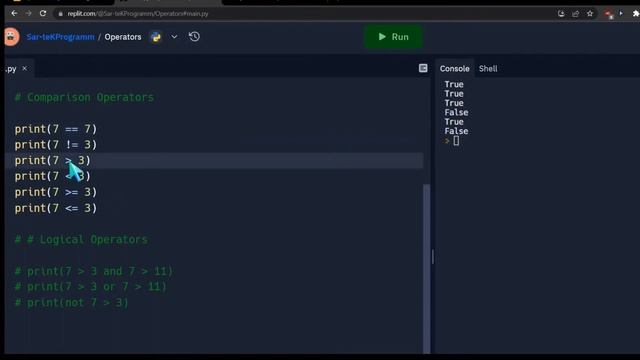
Task: Click the commented line with 'and 7 > 11'
Action: coord(94,271)
